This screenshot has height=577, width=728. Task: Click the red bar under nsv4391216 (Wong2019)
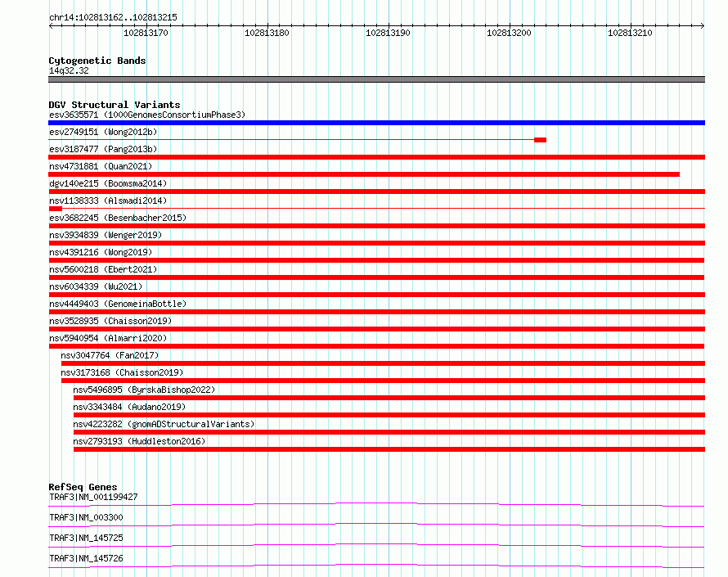pos(376,260)
